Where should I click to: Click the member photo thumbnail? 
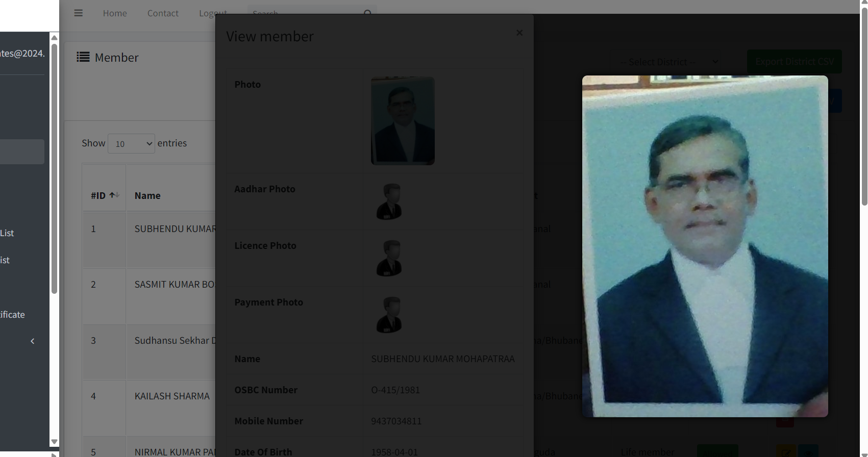click(403, 121)
